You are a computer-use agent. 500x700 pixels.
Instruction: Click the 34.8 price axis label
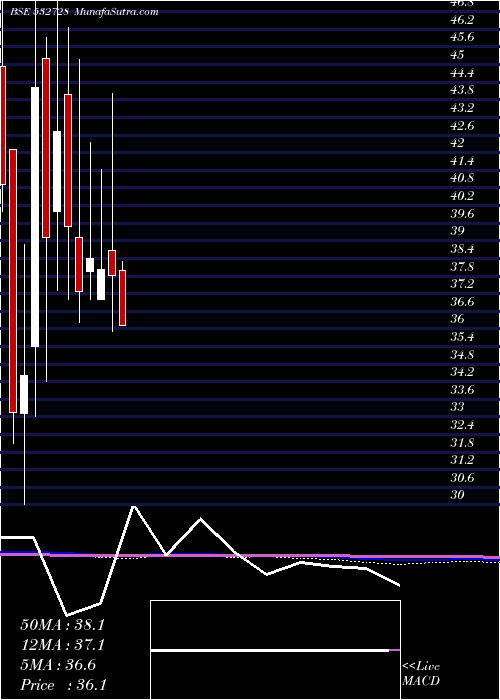click(462, 354)
